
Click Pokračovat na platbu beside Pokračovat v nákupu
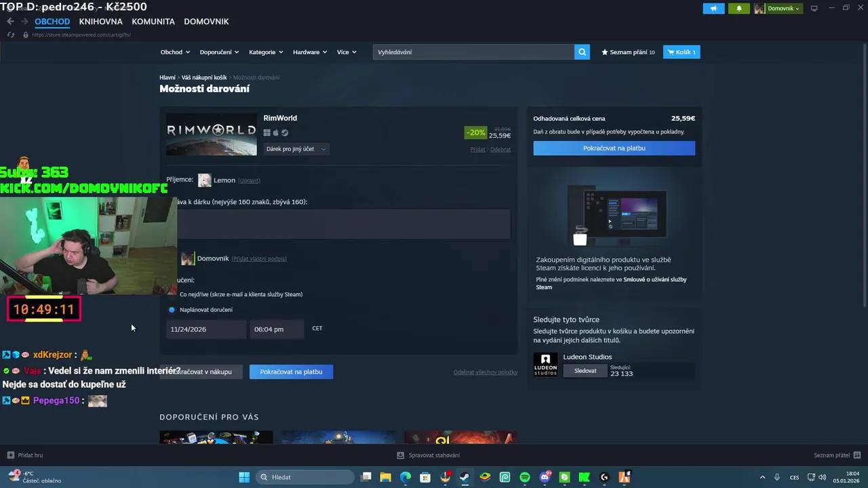291,371
